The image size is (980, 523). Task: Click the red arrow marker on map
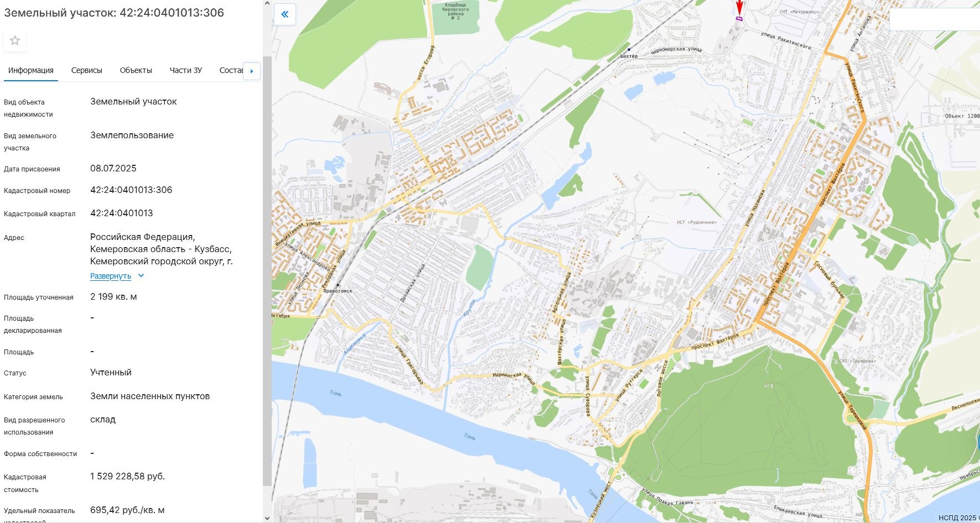coord(739,7)
